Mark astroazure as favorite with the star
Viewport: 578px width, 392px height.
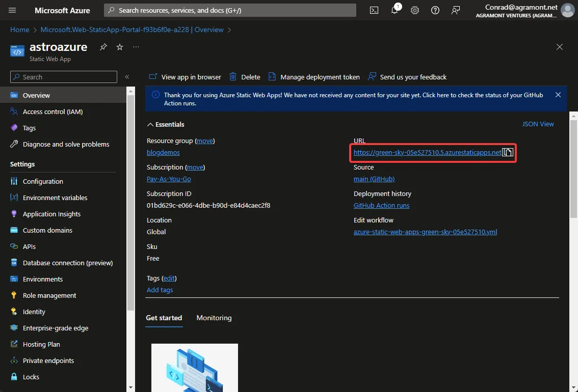click(x=120, y=47)
